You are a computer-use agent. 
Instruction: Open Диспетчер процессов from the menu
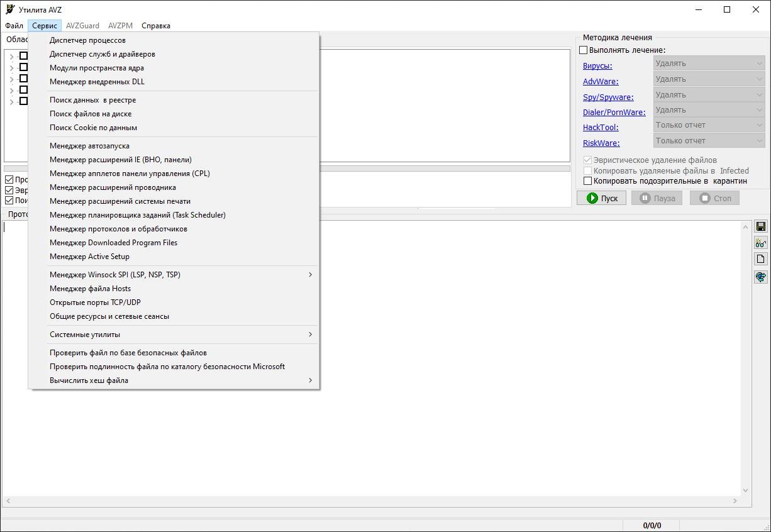[x=87, y=40]
